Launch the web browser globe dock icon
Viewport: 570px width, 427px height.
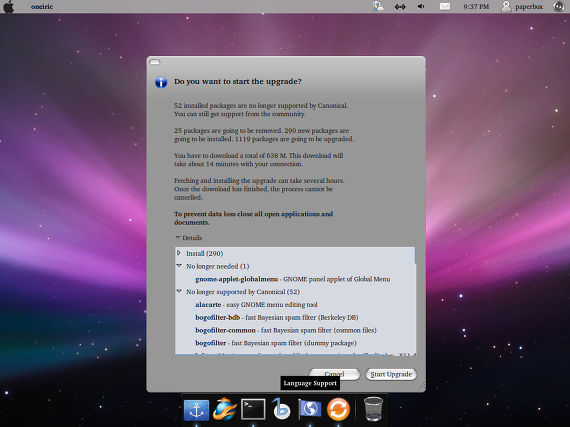point(225,409)
